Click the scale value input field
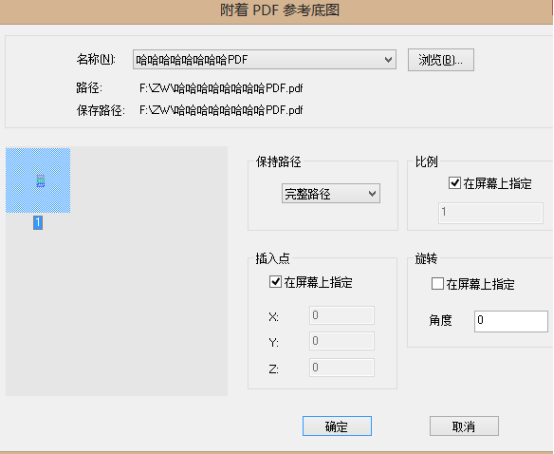The height and width of the screenshot is (454, 554). pyautogui.click(x=490, y=213)
